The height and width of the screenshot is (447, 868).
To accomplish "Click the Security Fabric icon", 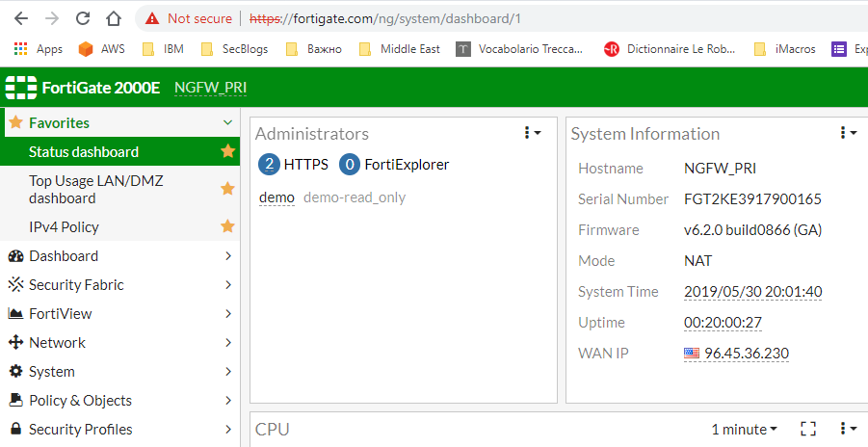I will tap(16, 285).
